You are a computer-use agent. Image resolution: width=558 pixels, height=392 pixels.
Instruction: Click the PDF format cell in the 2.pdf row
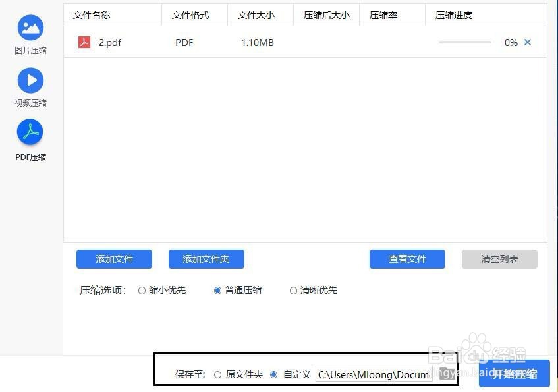[x=184, y=43]
